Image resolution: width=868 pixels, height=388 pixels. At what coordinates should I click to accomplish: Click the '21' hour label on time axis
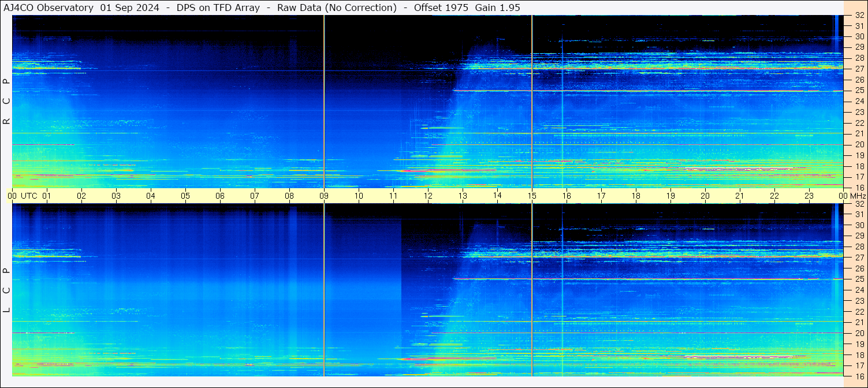coord(740,196)
